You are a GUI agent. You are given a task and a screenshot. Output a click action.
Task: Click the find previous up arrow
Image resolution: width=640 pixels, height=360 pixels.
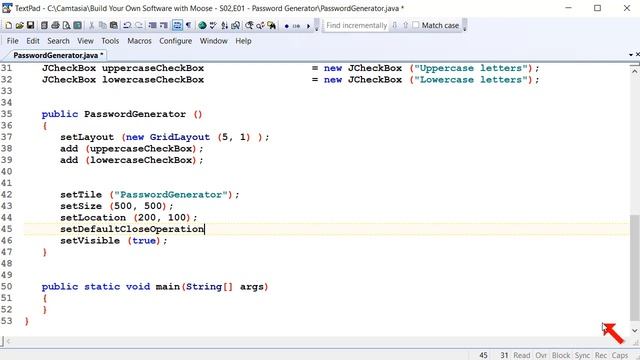[x=405, y=25]
